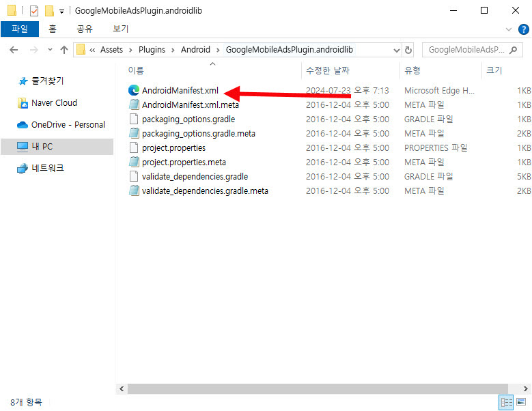Switch to details view layout
532x411 pixels.
pyautogui.click(x=507, y=403)
